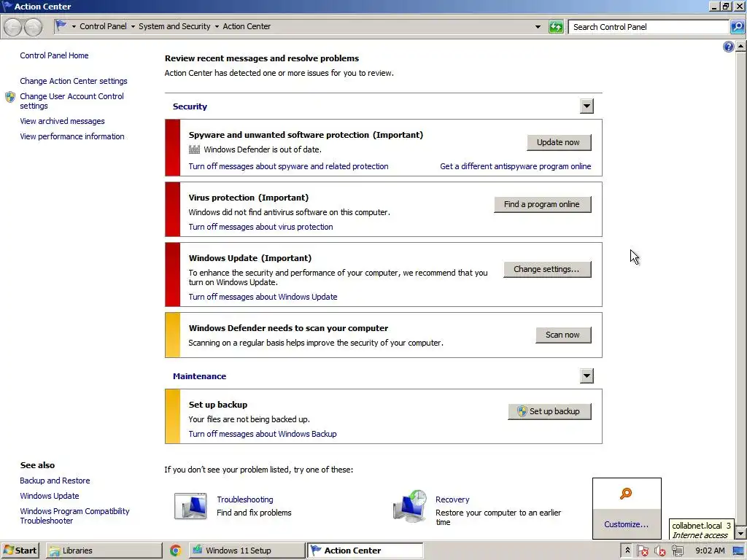The height and width of the screenshot is (560, 747).
Task: Open Google Chrome from the taskbar
Action: [175, 551]
